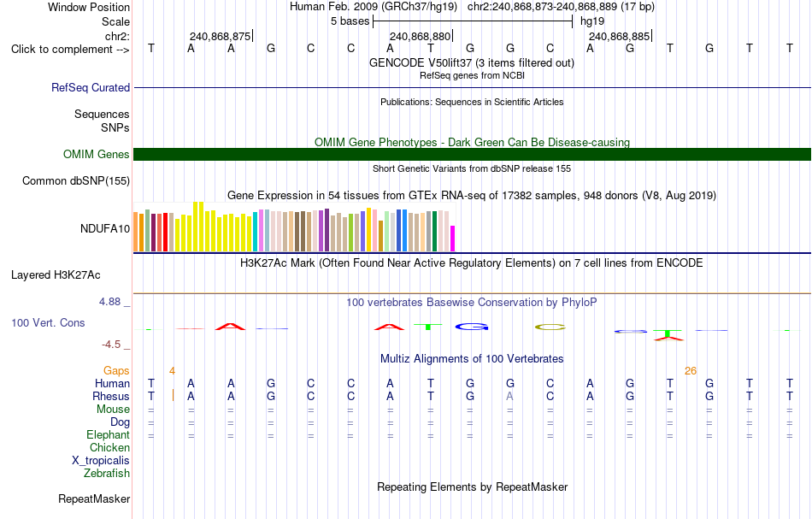Click the hg19 label beside the scale bar

coord(592,21)
